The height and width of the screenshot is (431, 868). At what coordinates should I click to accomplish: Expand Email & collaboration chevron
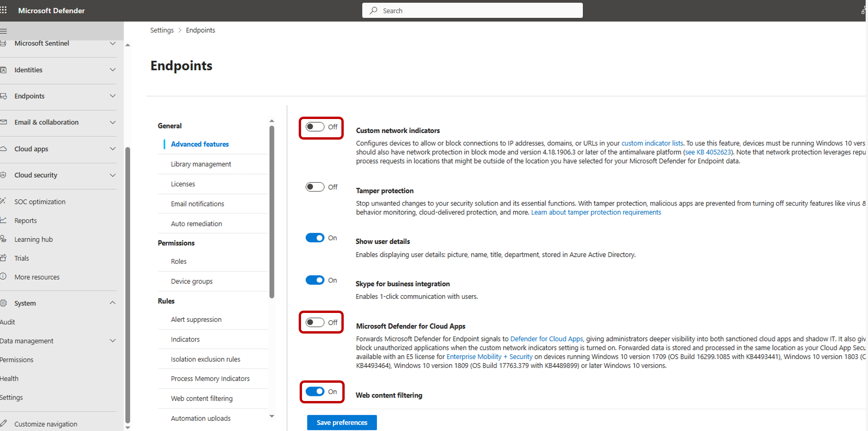pyautogui.click(x=113, y=122)
